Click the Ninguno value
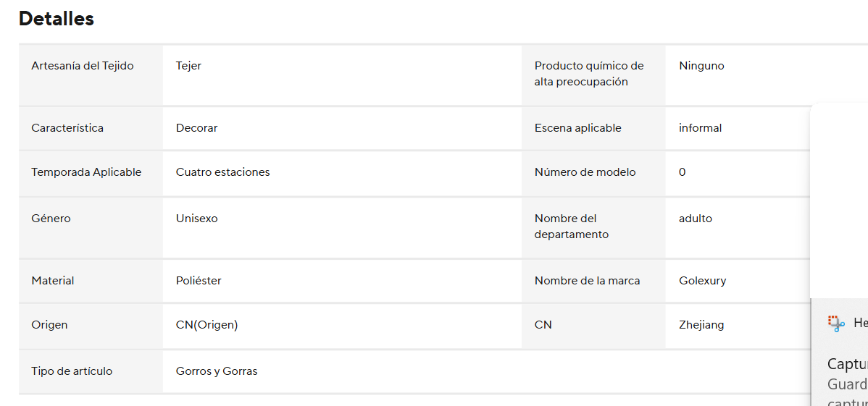The width and height of the screenshot is (868, 406). click(701, 66)
